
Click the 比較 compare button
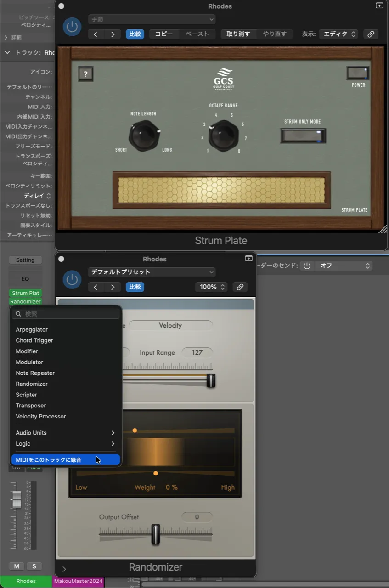135,34
